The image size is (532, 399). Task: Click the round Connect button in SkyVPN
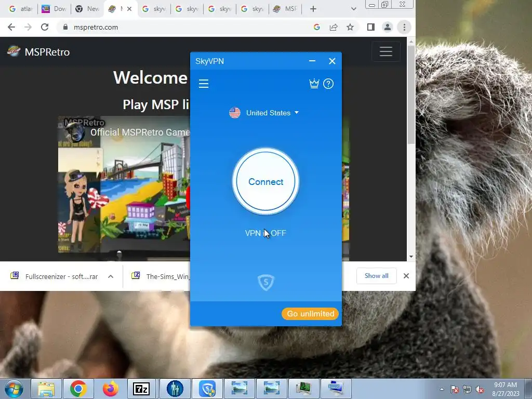click(265, 181)
